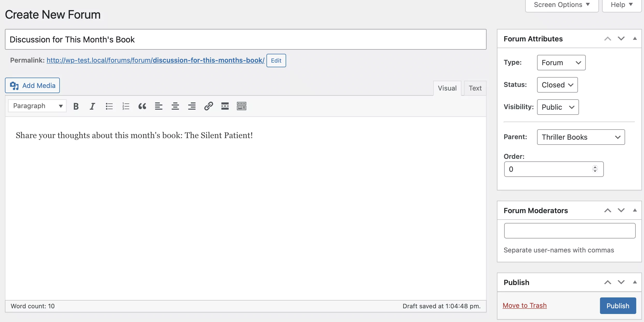Click the Add Media button
The height and width of the screenshot is (322, 644).
(x=32, y=85)
